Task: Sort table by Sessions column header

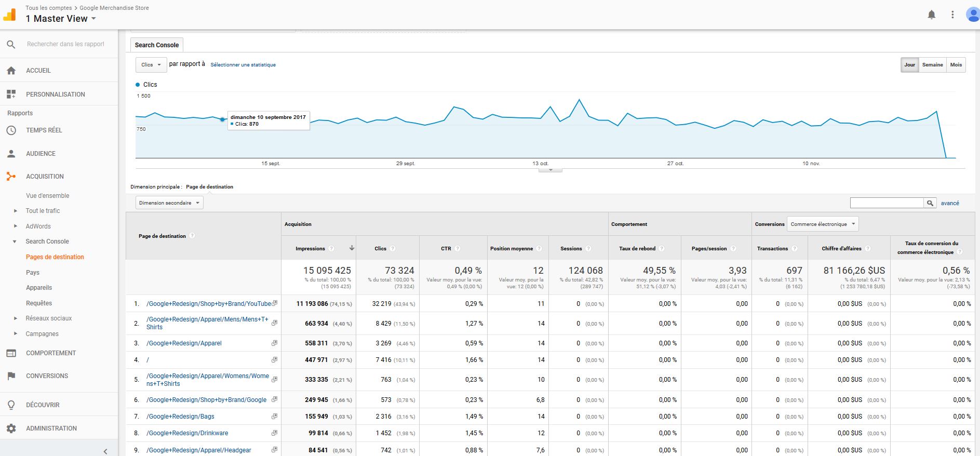Action: [x=571, y=249]
